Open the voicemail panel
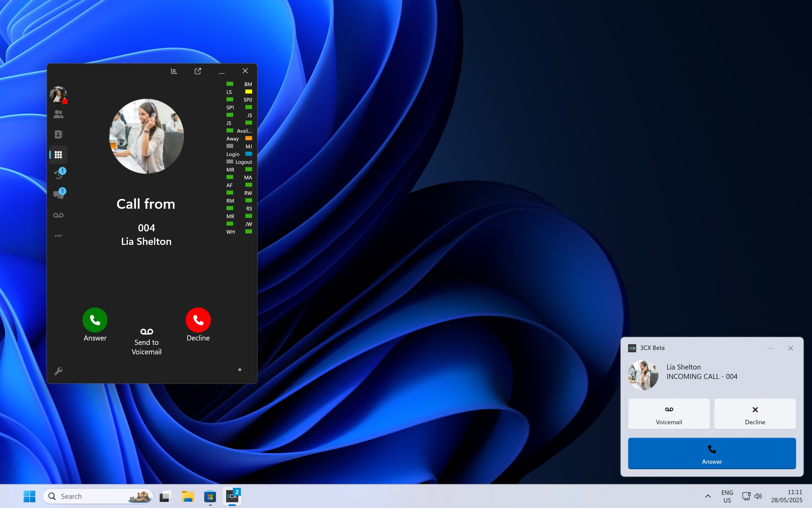 [58, 214]
